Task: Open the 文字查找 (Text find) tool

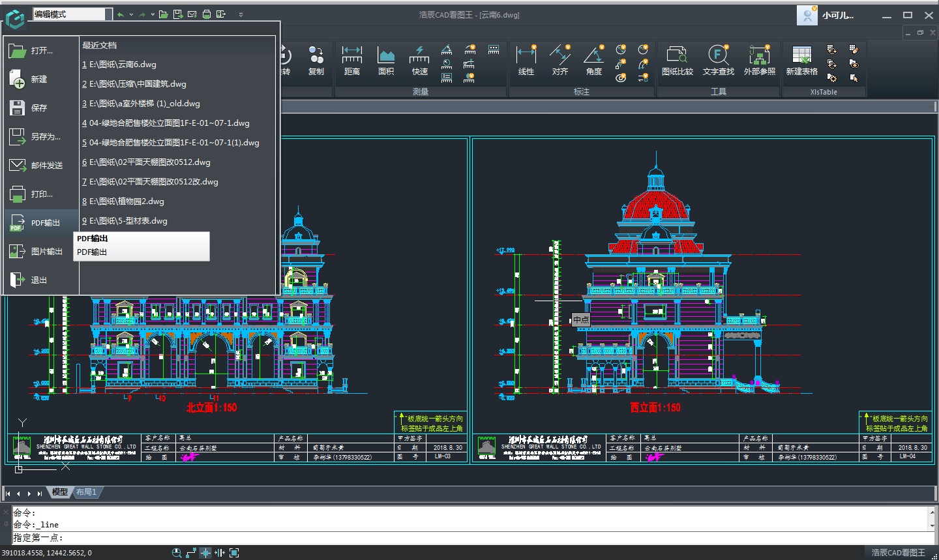Action: [719, 61]
